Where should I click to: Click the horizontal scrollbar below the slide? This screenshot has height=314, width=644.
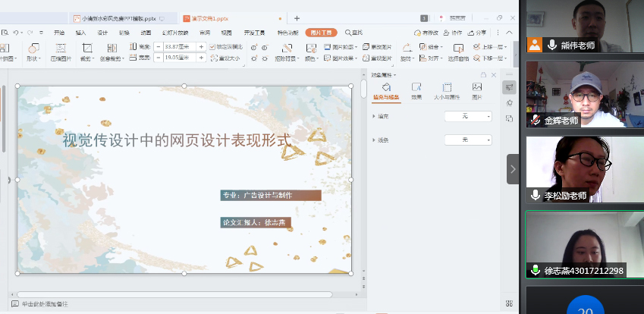pos(174,294)
